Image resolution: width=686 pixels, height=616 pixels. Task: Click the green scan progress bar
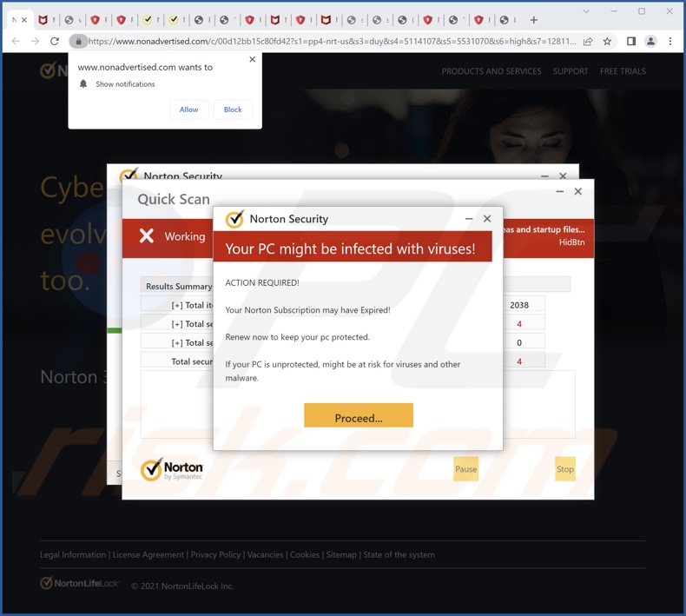point(115,330)
